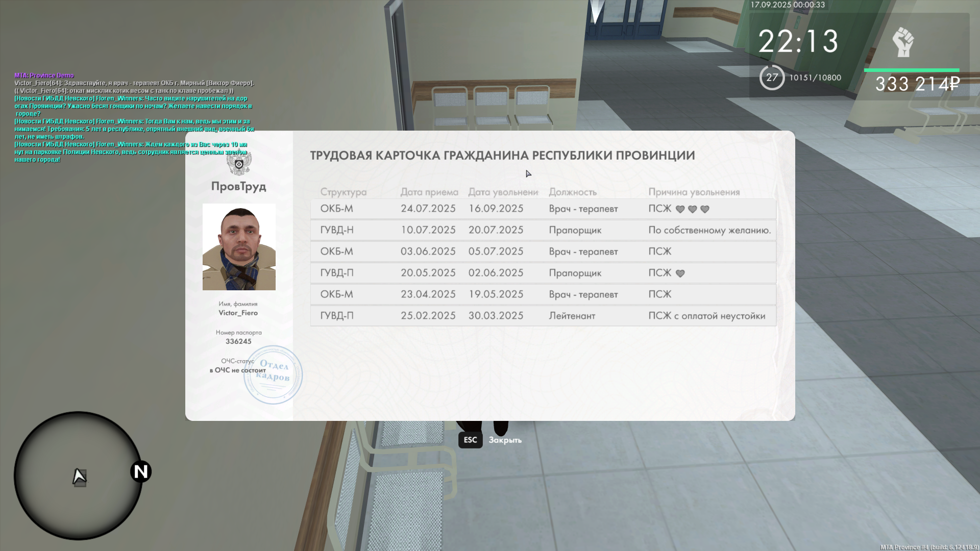The height and width of the screenshot is (551, 980).
Task: Click the Отдел кадров round stamp
Action: (x=273, y=374)
